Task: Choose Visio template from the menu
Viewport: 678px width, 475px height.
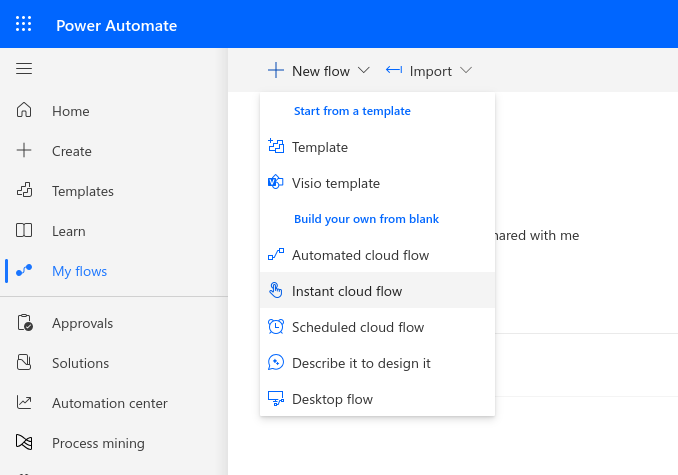Action: 377,183
